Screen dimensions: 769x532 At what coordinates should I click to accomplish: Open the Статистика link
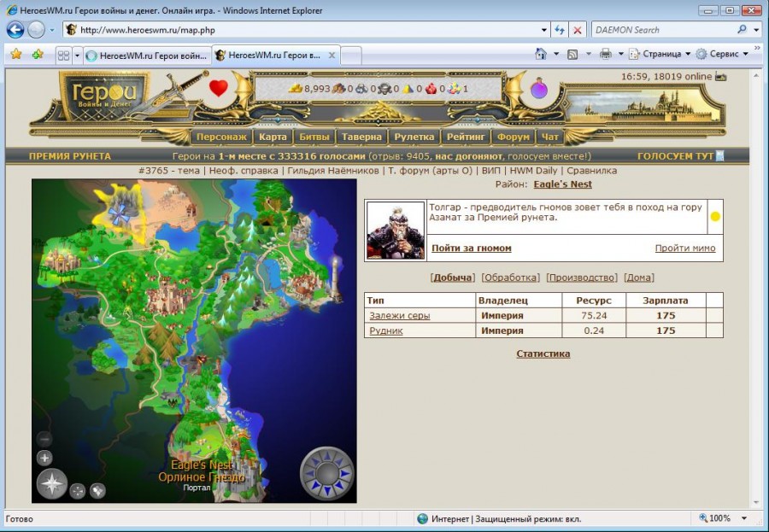click(x=543, y=354)
